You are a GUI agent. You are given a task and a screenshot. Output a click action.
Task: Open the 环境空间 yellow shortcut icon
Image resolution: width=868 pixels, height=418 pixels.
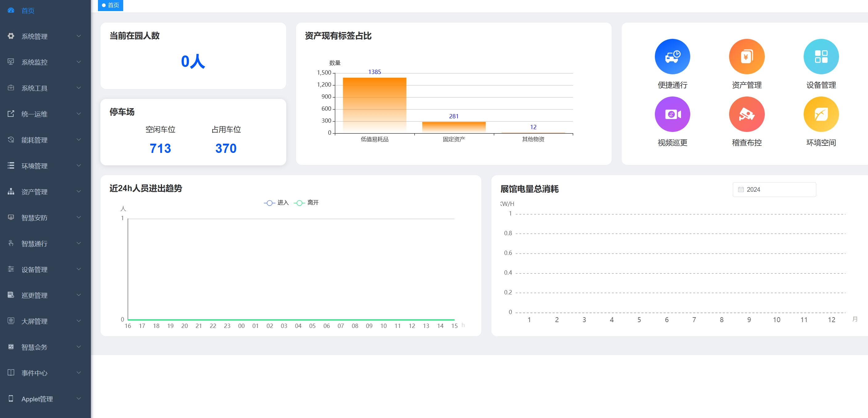pos(821,114)
